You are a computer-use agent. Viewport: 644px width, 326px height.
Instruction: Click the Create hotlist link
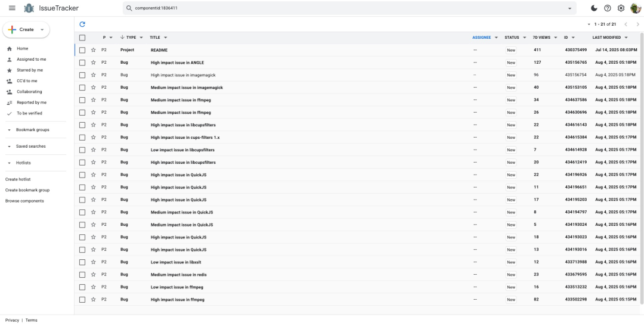coord(18,179)
